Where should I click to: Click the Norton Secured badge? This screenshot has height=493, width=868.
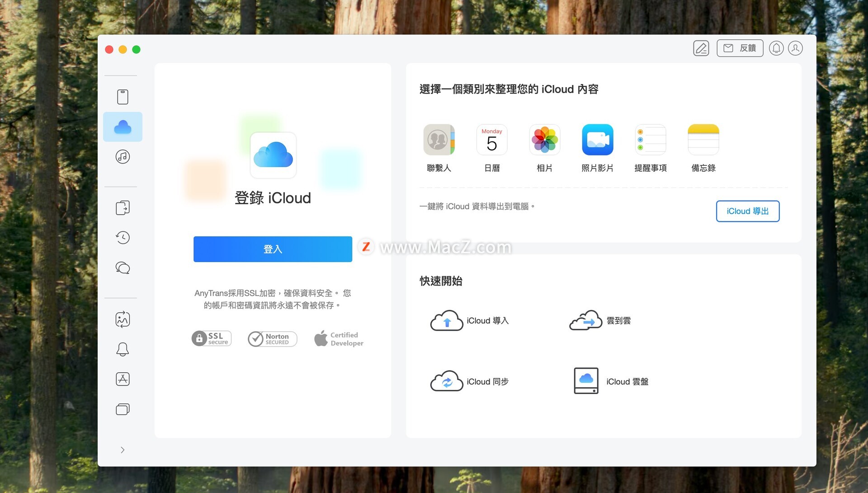272,339
